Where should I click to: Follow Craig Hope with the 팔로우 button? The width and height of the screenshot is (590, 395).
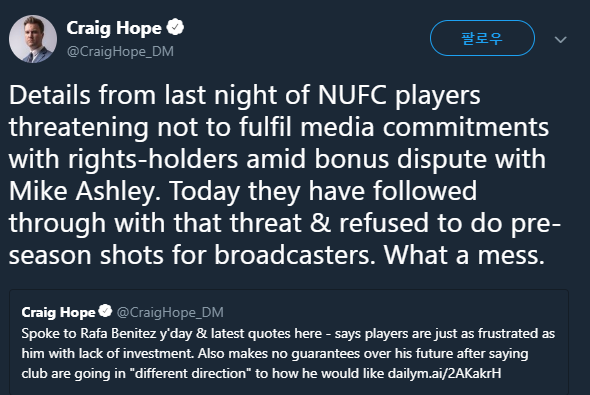pyautogui.click(x=482, y=38)
